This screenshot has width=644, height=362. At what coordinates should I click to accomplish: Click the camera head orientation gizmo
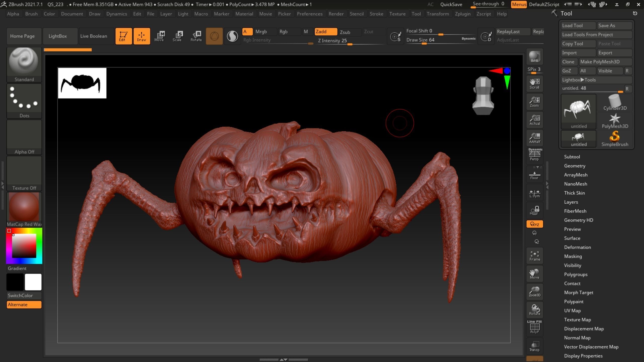click(x=483, y=96)
